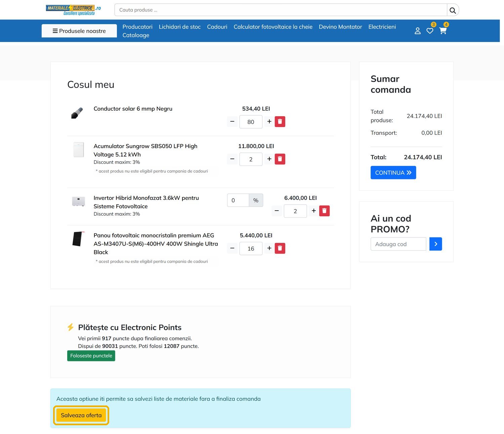Remove Invertor Hibrid Monofazat with trash icon
The width and height of the screenshot is (504, 434).
[324, 211]
